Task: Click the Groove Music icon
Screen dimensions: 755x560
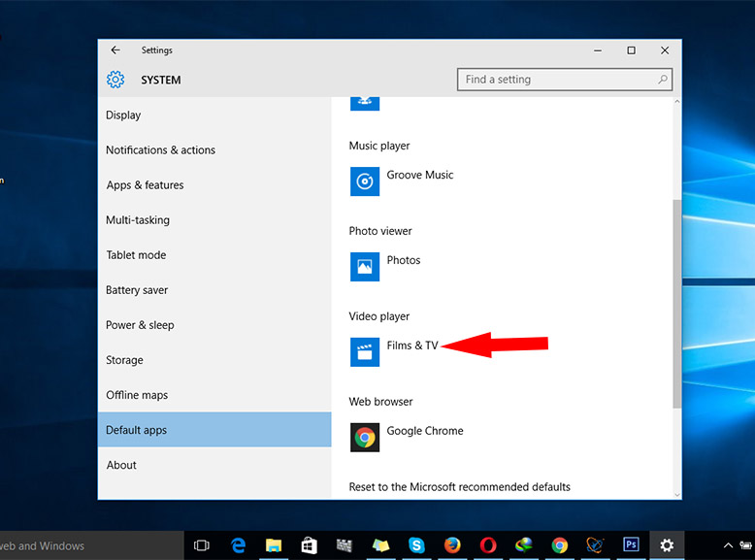Action: click(x=365, y=181)
